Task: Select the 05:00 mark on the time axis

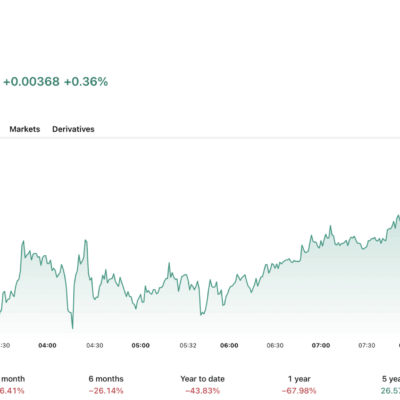Action: point(141,345)
